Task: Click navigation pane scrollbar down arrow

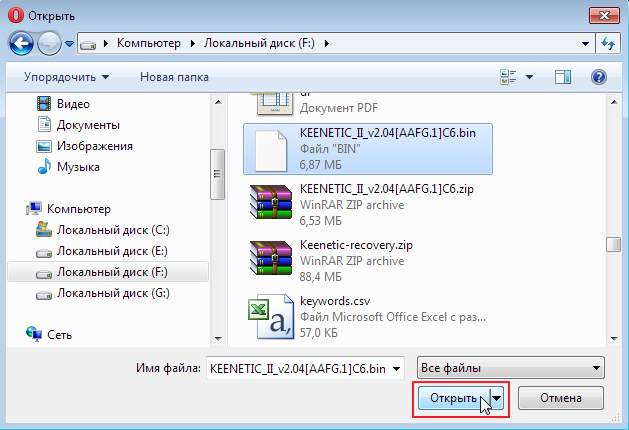Action: pyautogui.click(x=218, y=339)
